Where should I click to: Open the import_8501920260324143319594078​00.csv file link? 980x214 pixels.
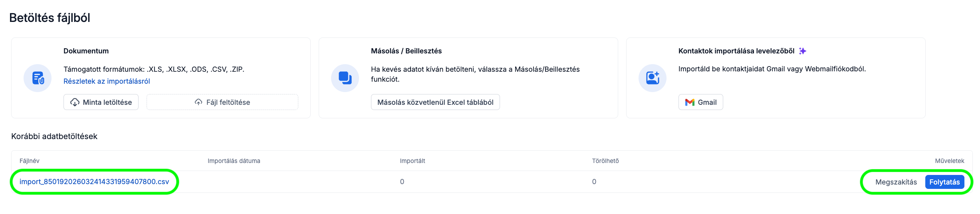94,182
